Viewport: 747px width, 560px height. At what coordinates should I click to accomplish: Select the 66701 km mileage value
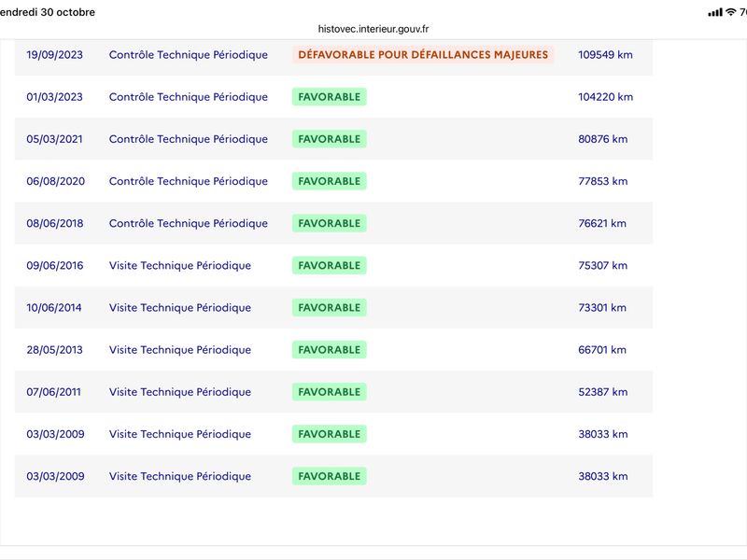602,349
